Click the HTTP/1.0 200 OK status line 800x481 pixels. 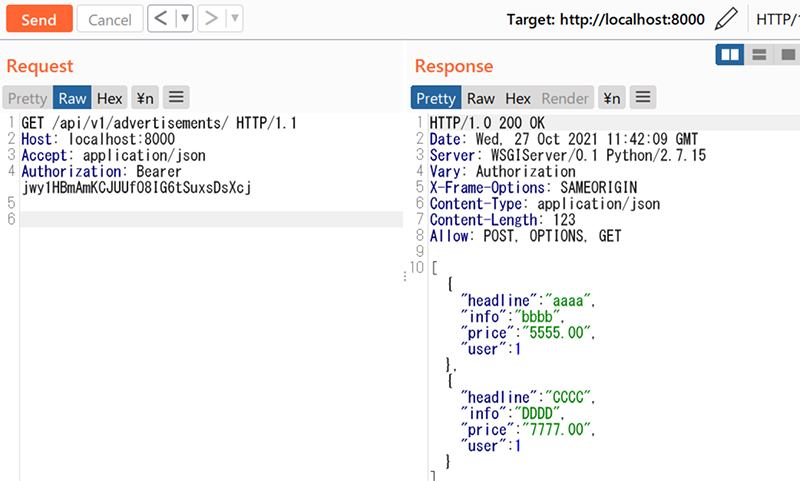pyautogui.click(x=487, y=123)
